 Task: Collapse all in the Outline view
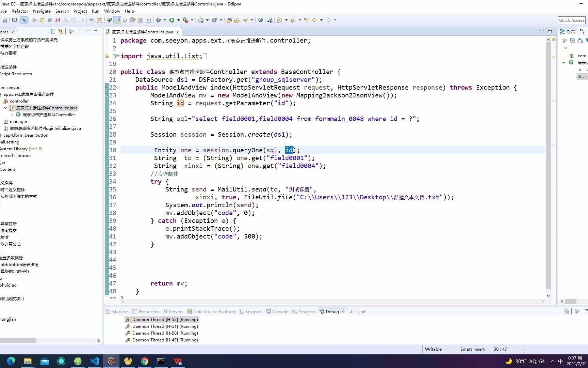click(572, 41)
